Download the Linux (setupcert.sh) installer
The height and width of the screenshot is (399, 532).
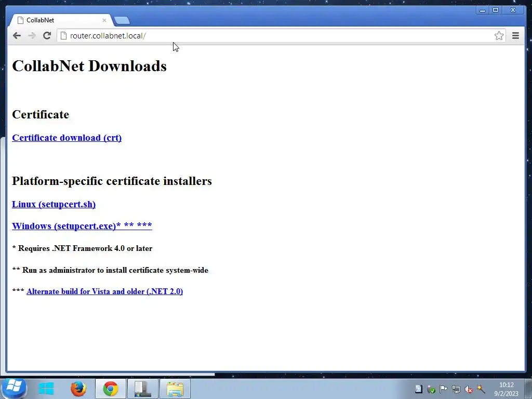(x=54, y=204)
